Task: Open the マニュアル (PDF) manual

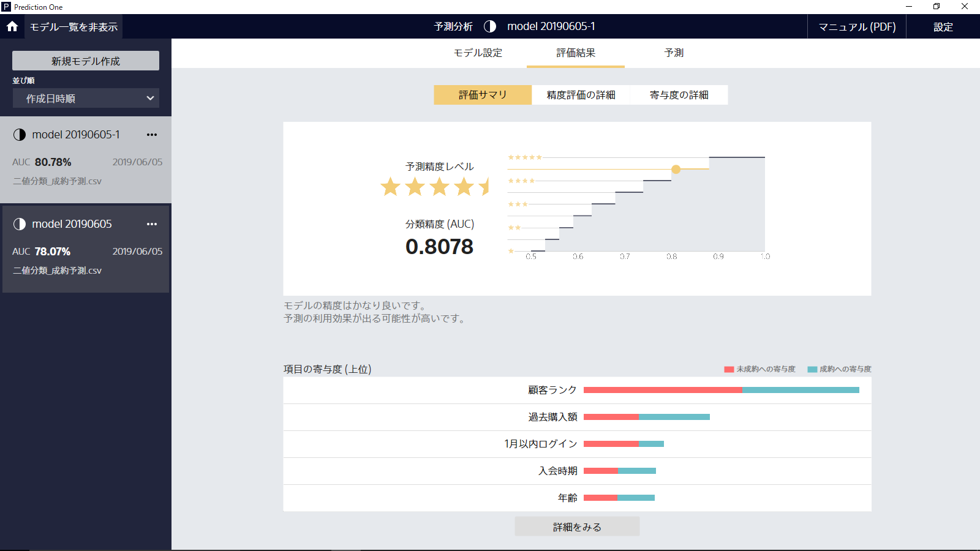Action: 856,26
